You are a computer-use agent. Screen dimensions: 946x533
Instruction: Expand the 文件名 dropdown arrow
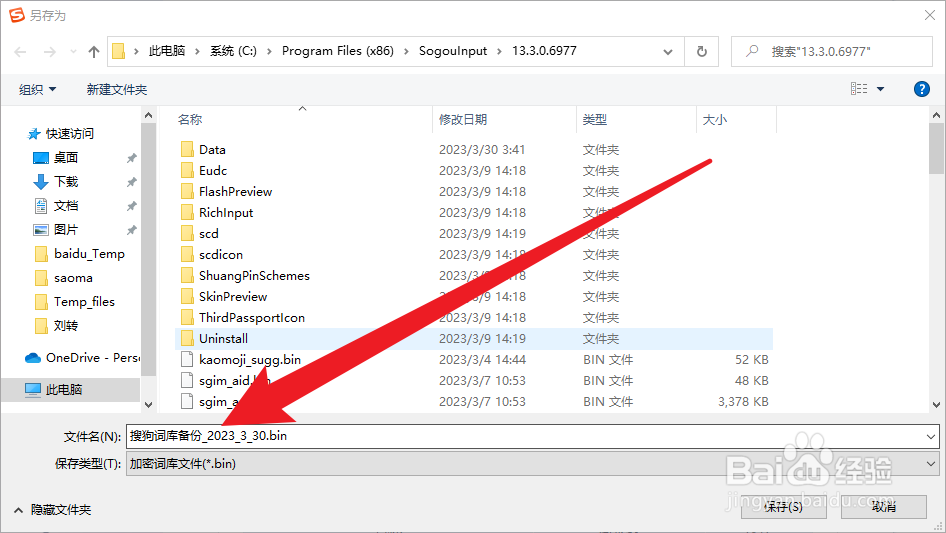(930, 436)
